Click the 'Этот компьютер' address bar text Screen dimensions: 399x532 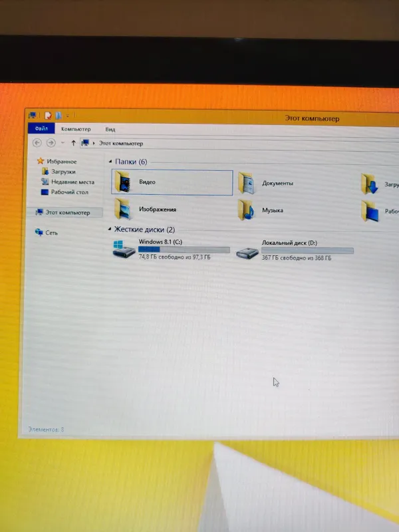[121, 143]
